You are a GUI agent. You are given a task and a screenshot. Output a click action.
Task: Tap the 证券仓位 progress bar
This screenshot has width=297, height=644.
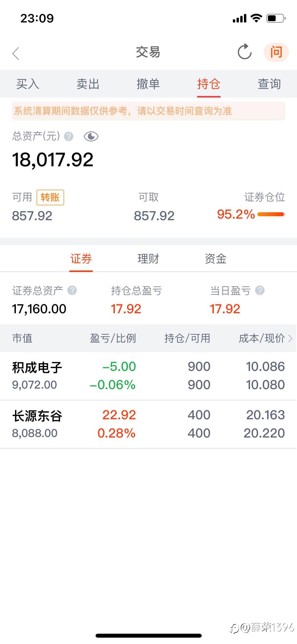[271, 214]
